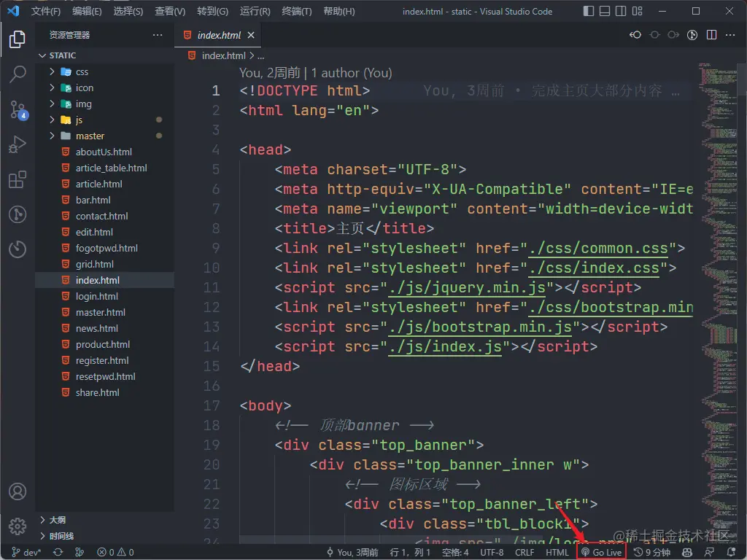The image size is (747, 560).
Task: Close the index.html editor tab
Action: pos(251,35)
